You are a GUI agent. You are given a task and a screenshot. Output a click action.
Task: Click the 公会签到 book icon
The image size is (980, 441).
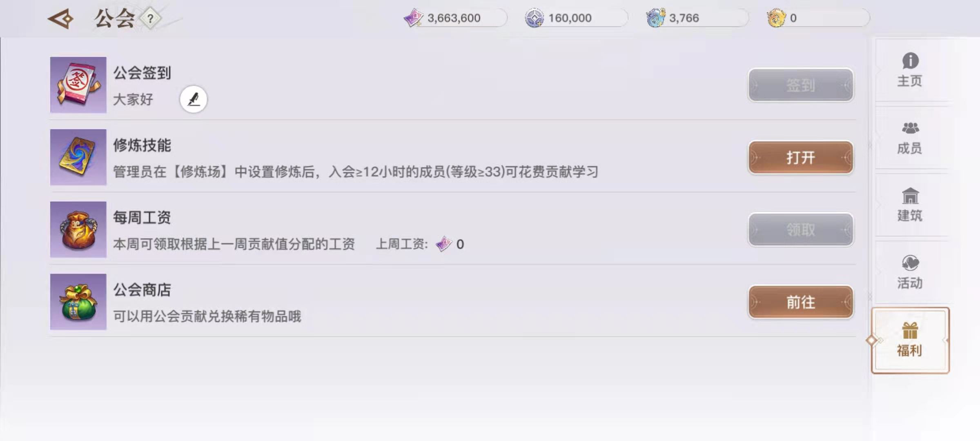tap(78, 85)
